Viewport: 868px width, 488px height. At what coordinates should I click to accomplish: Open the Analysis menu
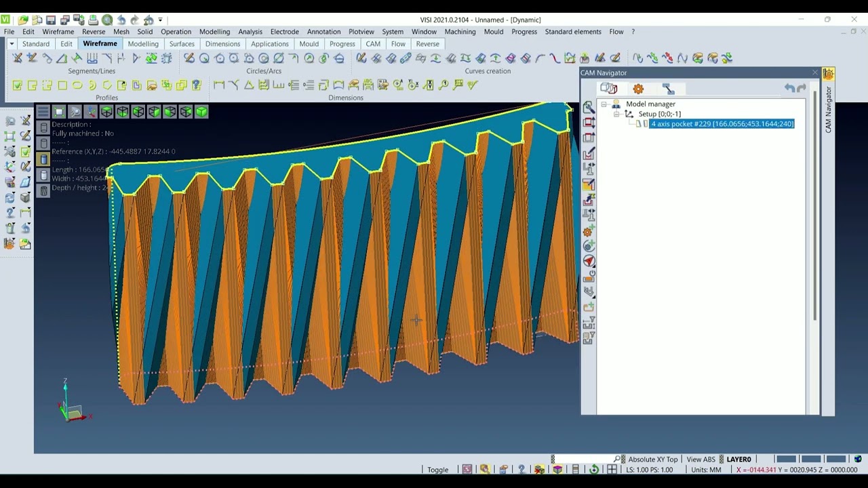tap(250, 32)
